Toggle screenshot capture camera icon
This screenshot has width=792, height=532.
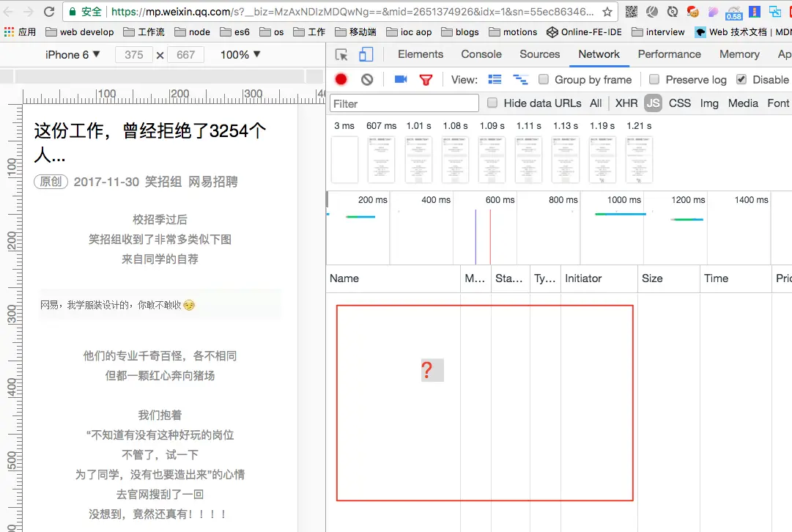pyautogui.click(x=401, y=79)
